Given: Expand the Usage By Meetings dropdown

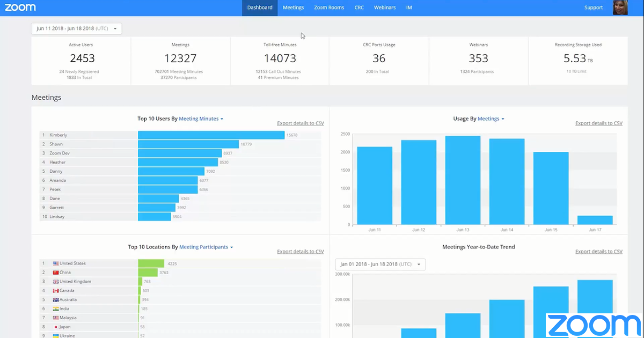Looking at the screenshot, I should (491, 119).
